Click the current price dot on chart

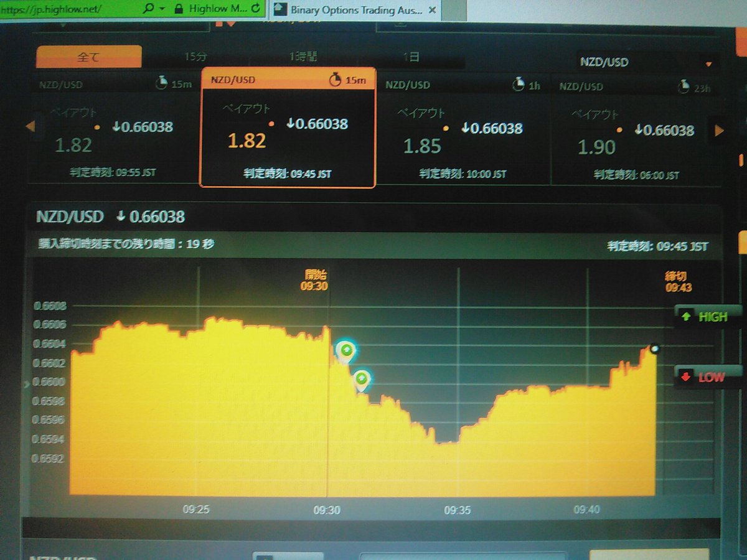coord(654,349)
